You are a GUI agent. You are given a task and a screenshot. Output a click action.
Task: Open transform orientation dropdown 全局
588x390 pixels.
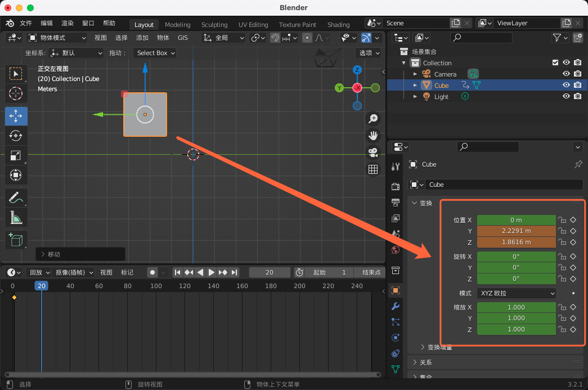coord(223,38)
